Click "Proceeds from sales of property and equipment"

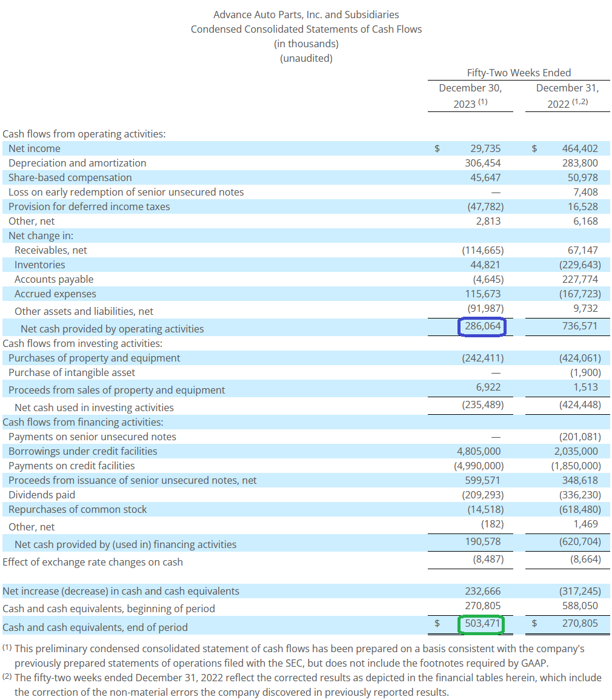click(116, 390)
